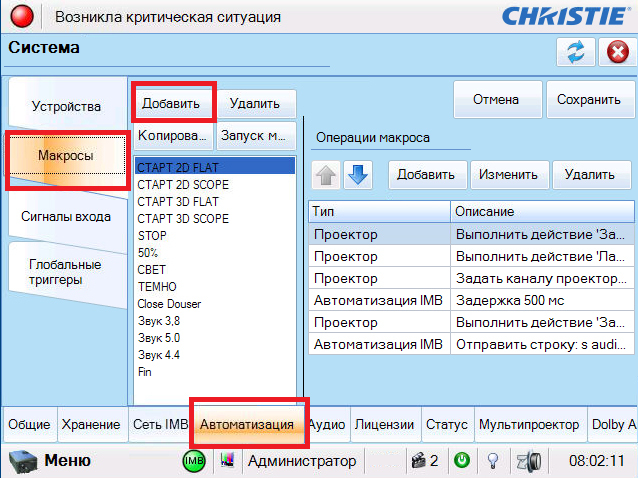Close the Система window with red X
This screenshot has width=638, height=478.
pos(618,52)
